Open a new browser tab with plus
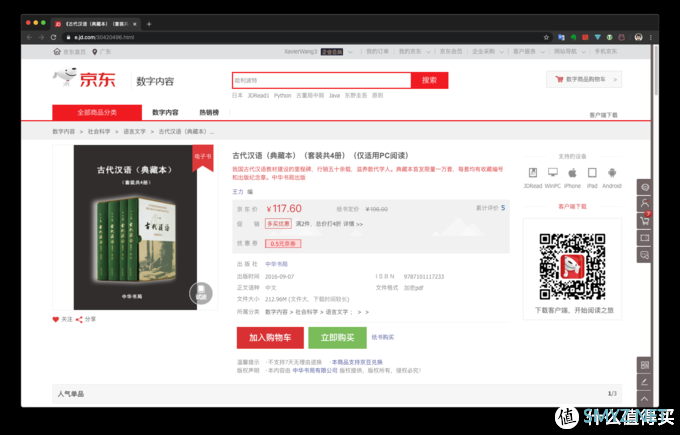Screen dimensions: 680x435 pos(149,24)
